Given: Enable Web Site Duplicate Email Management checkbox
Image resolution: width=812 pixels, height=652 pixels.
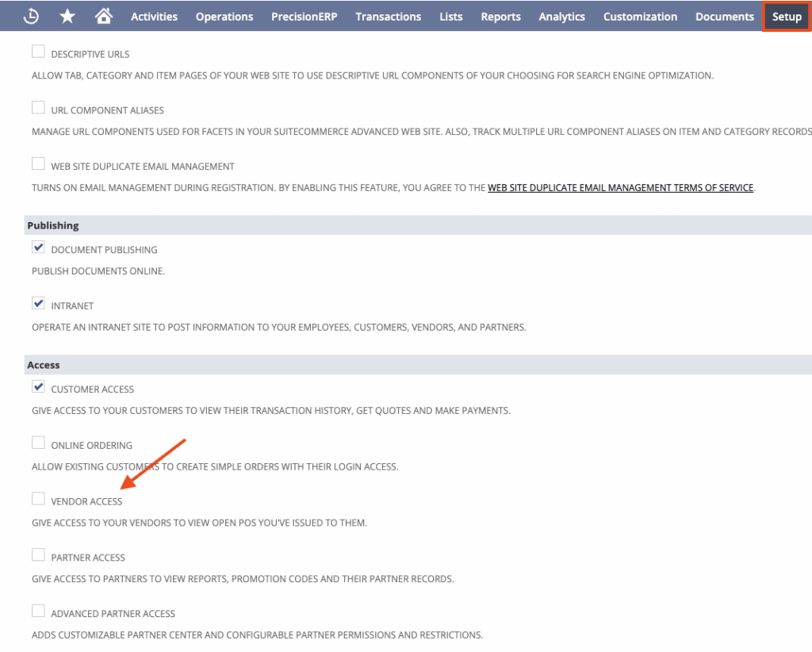Looking at the screenshot, I should click(38, 163).
